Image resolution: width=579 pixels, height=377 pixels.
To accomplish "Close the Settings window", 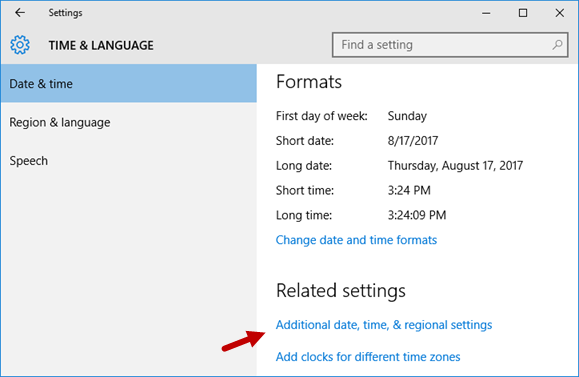I will click(x=559, y=13).
